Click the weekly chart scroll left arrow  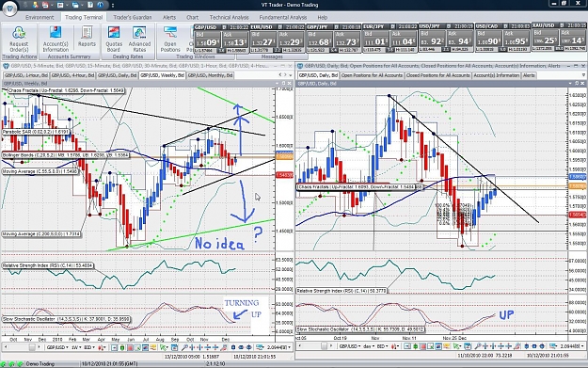[x=6, y=347]
